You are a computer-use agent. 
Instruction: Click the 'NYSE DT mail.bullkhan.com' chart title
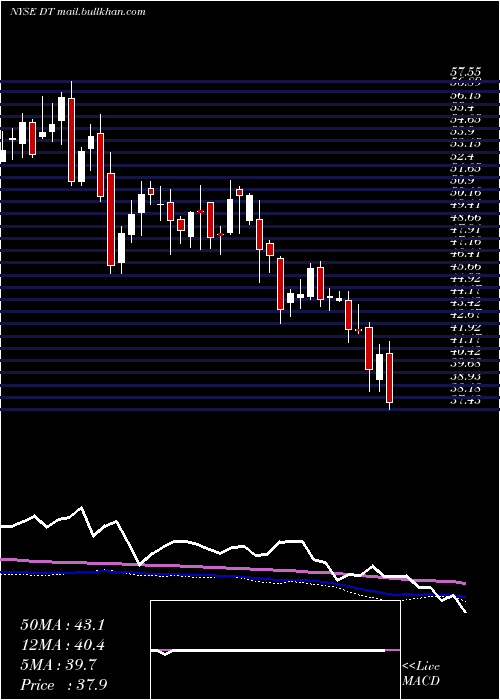[78, 12]
